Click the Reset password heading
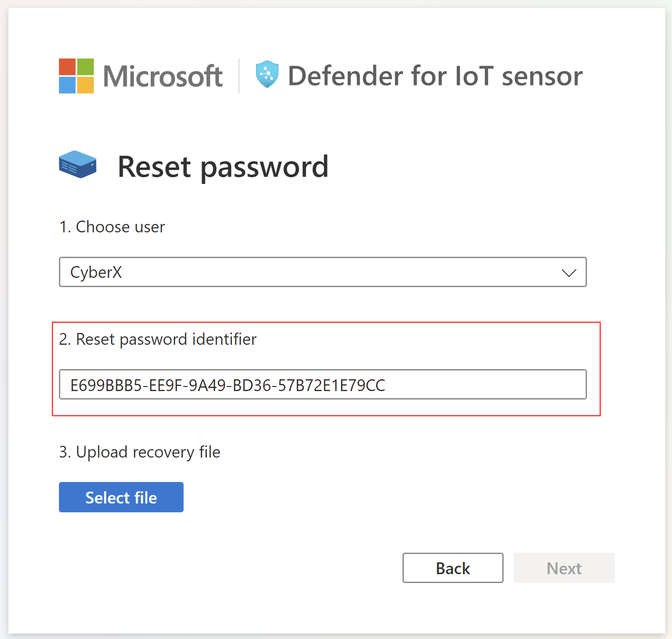672x639 pixels. [x=223, y=167]
